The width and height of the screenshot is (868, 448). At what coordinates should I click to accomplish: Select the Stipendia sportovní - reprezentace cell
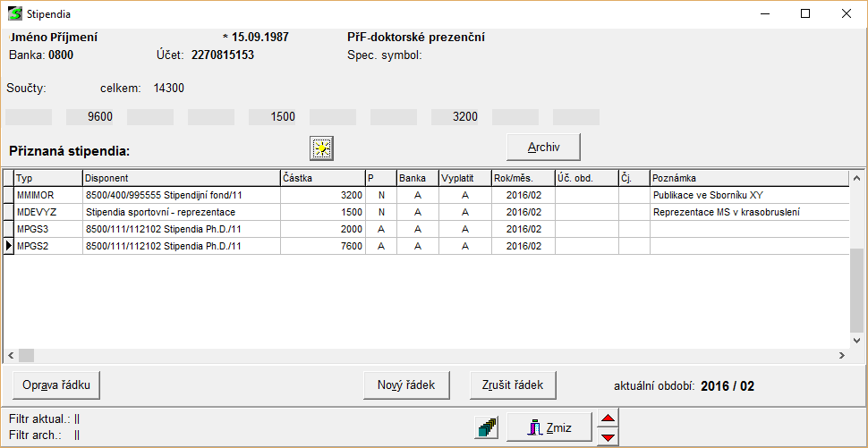(x=181, y=212)
